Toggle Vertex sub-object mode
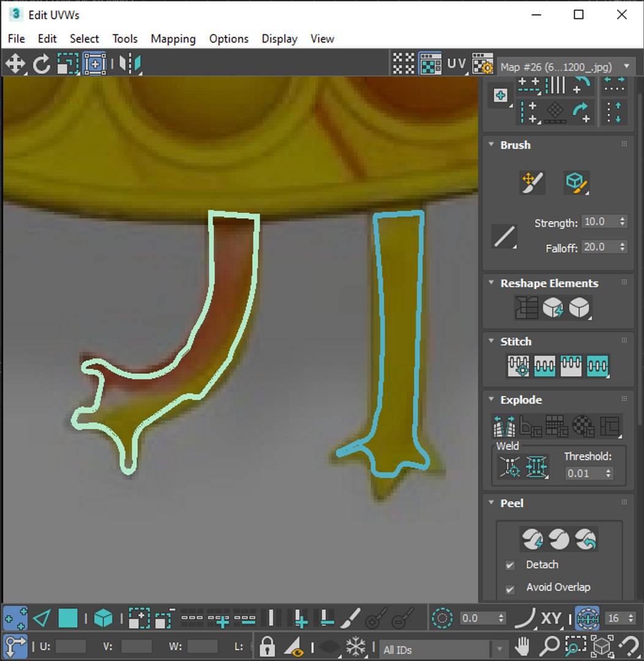This screenshot has height=661, width=644. coord(15,618)
